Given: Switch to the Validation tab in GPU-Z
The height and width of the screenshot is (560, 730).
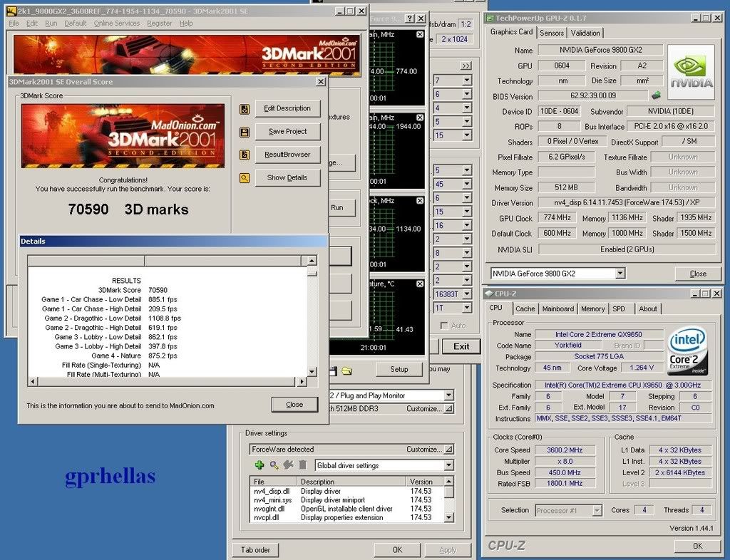Looking at the screenshot, I should pos(585,33).
